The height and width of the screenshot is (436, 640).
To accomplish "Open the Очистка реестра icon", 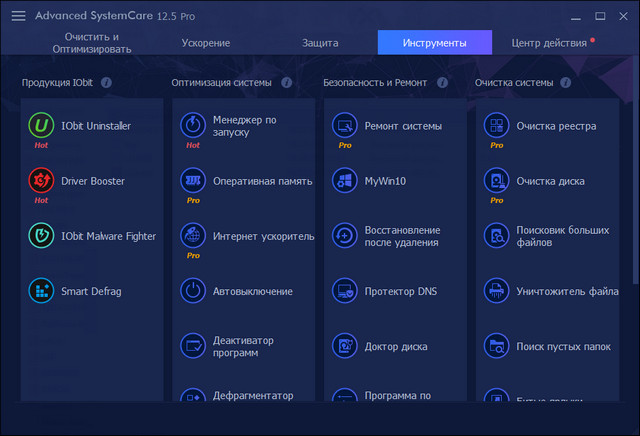I will [x=497, y=126].
